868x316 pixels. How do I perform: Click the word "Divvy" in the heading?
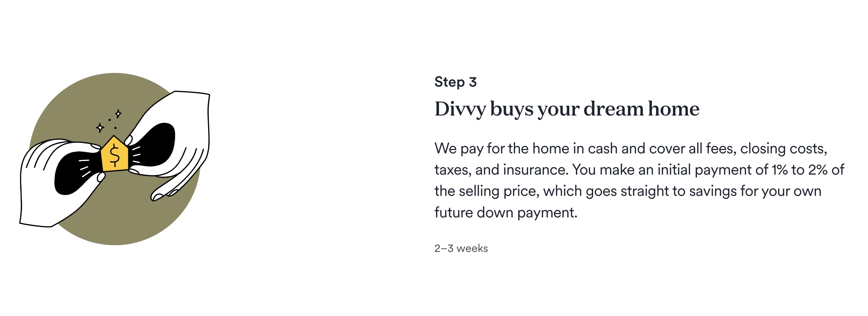(x=460, y=109)
